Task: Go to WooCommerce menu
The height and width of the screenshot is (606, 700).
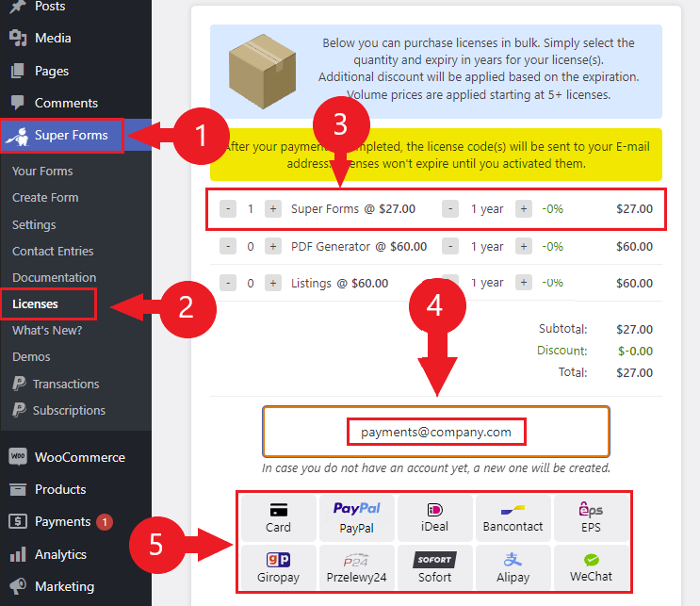Action: [80, 457]
